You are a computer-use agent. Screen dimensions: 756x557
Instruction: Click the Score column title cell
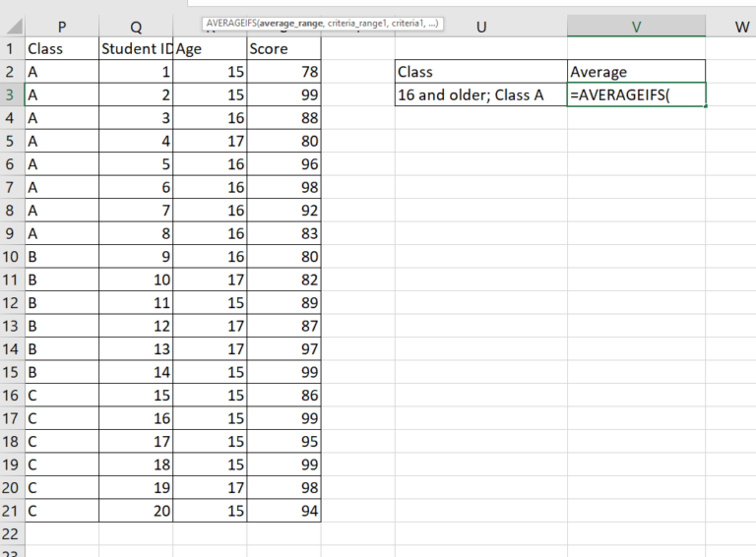pyautogui.click(x=283, y=48)
